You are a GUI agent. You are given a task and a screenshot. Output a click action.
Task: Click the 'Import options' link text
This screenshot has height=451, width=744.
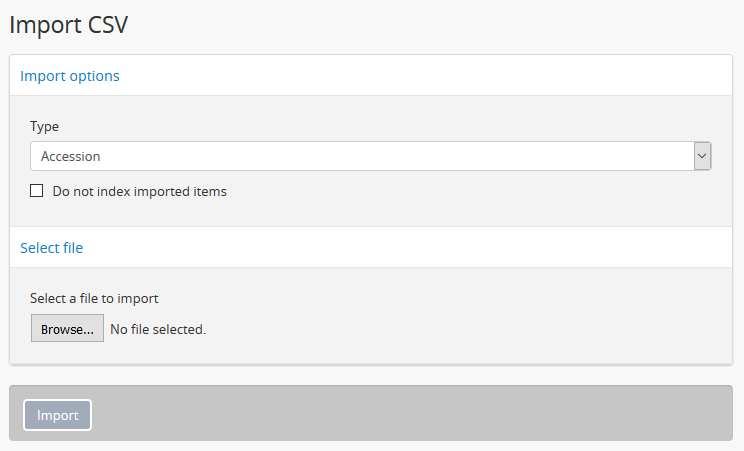tap(70, 76)
